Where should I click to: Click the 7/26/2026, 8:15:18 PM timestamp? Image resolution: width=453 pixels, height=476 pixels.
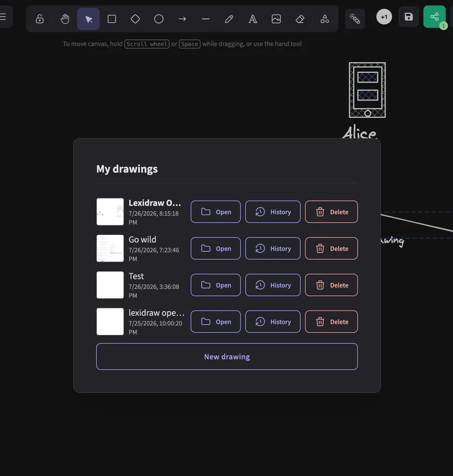(x=153, y=218)
